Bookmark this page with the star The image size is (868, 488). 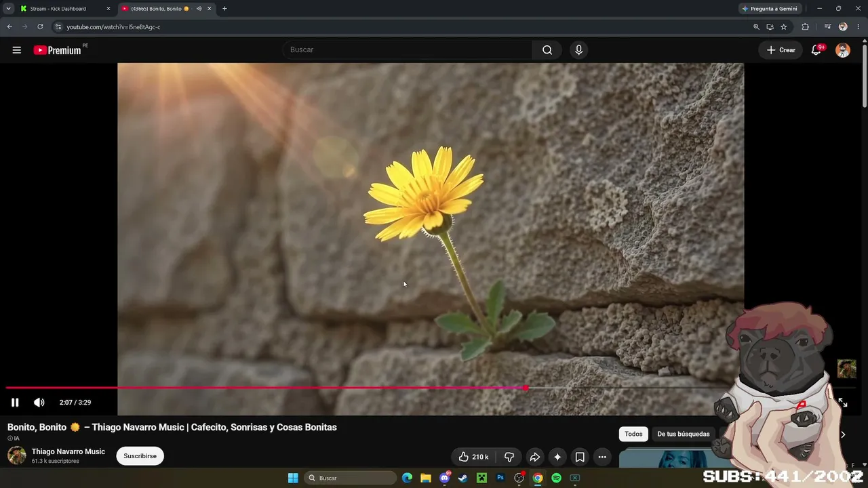tap(784, 27)
